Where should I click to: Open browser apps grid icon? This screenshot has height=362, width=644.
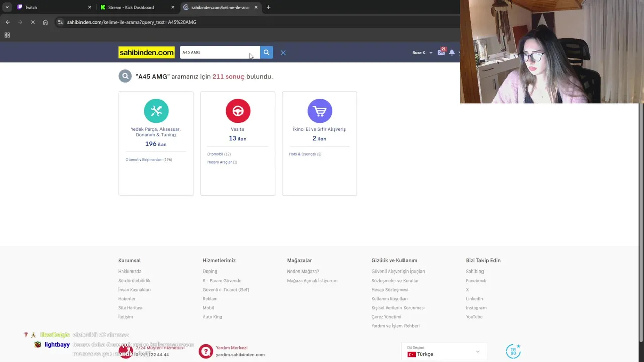click(7, 35)
